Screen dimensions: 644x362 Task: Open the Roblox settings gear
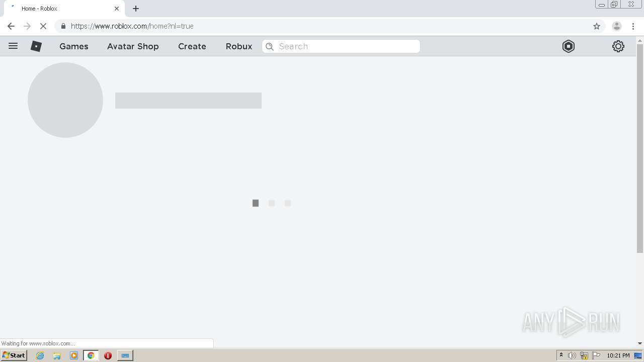(x=618, y=46)
